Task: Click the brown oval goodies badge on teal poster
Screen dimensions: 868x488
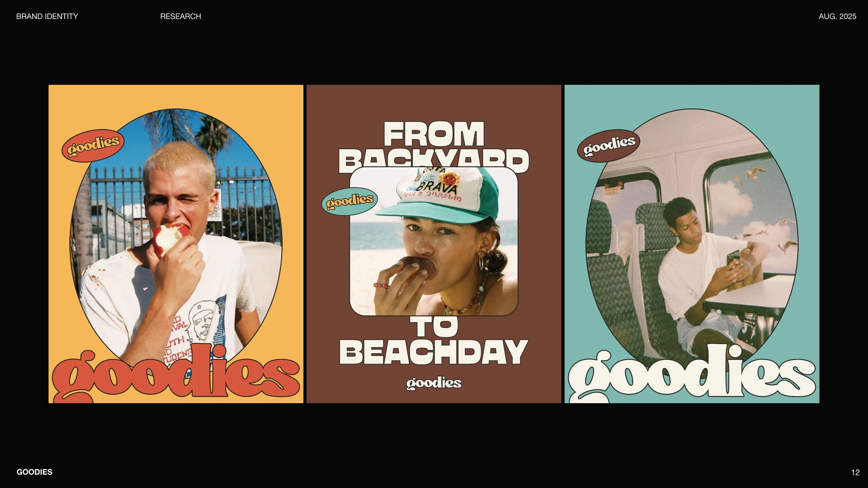Action: 609,145
